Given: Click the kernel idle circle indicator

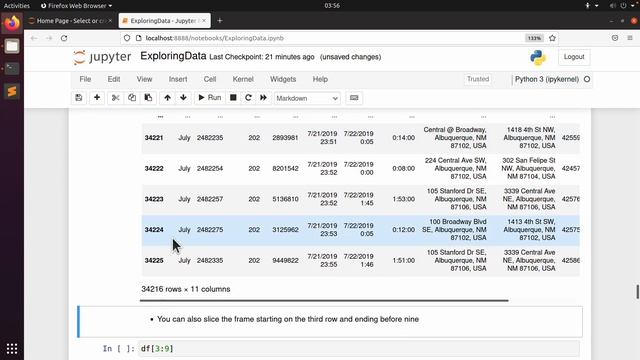Looking at the screenshot, I should [x=587, y=79].
